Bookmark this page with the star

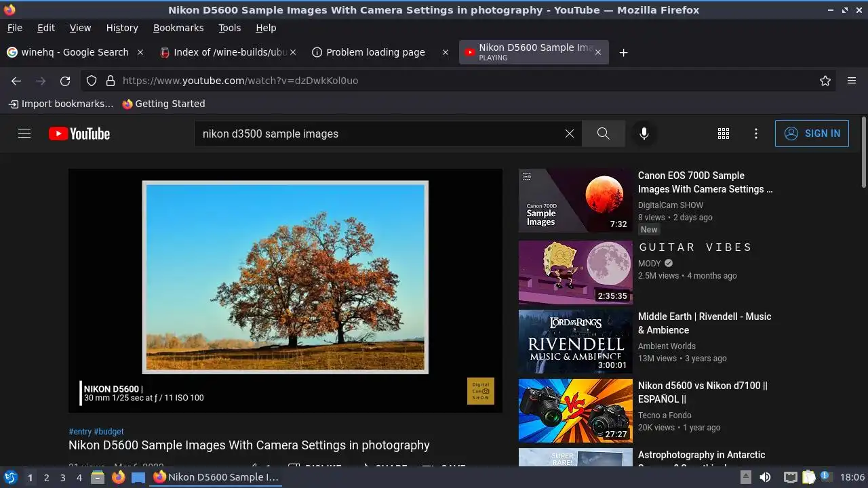[825, 81]
